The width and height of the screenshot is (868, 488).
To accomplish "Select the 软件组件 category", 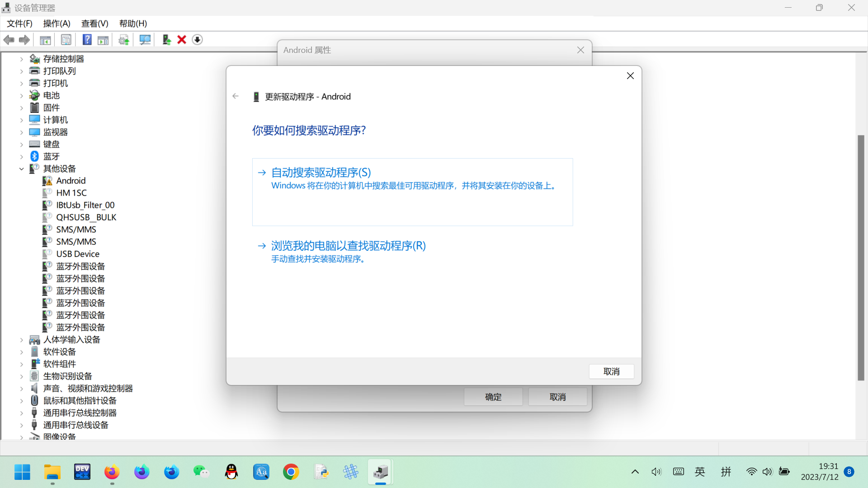I will (x=59, y=364).
